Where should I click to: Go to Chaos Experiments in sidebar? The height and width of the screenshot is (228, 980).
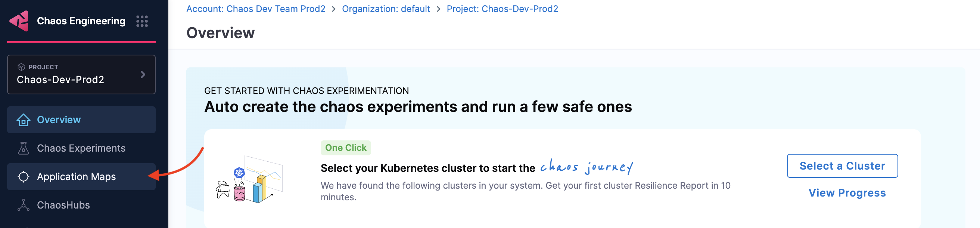81,148
